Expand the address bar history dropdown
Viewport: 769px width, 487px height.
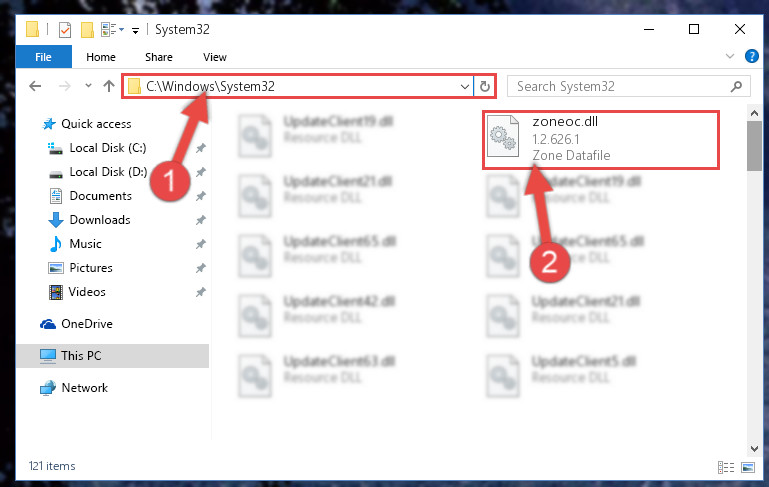464,87
